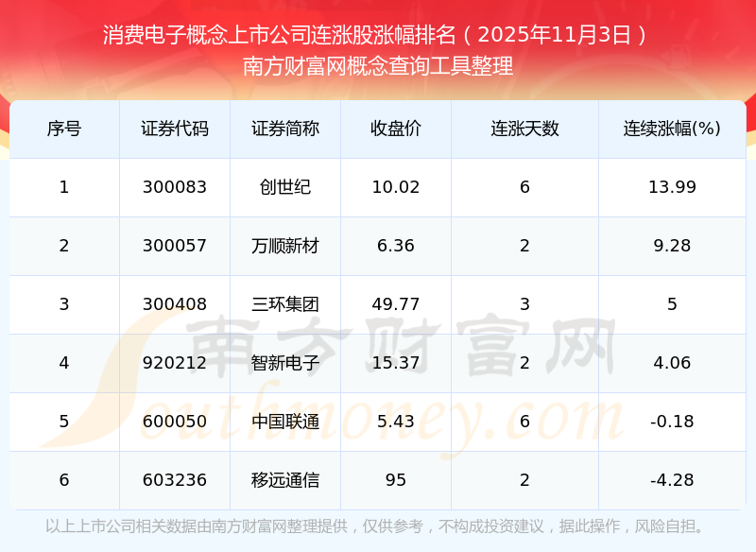Click stock name 移远通信

point(285,480)
